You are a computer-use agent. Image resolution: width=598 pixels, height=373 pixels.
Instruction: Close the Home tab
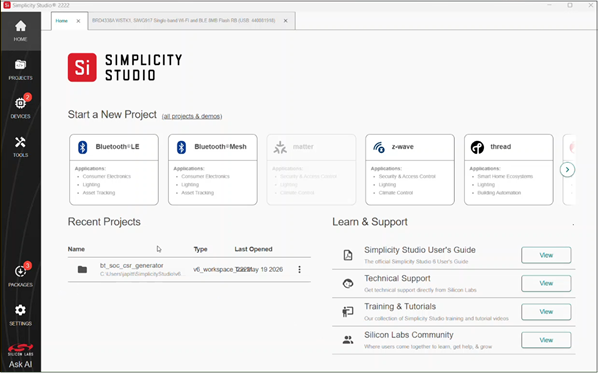tap(78, 21)
